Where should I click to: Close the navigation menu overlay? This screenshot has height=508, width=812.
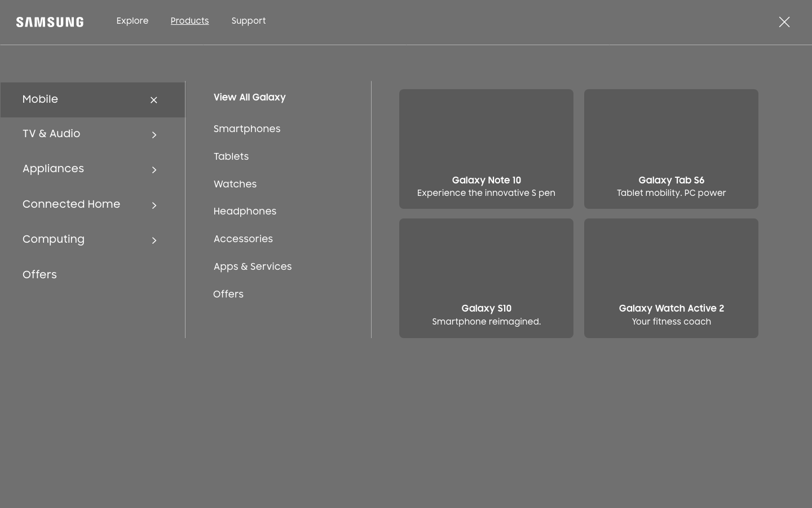pyautogui.click(x=784, y=22)
